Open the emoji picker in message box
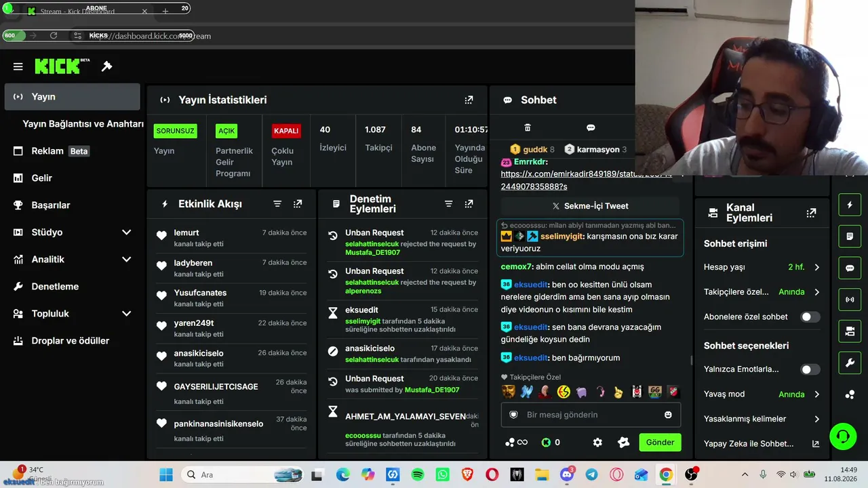Screen dimensions: 868x488 point(668,415)
